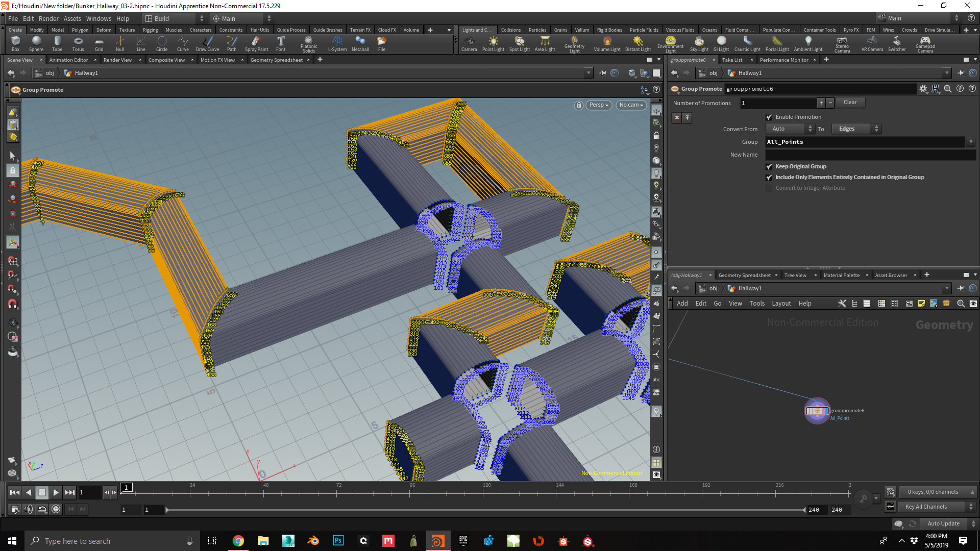The width and height of the screenshot is (980, 551).
Task: Create a Spot Light
Action: tap(520, 43)
